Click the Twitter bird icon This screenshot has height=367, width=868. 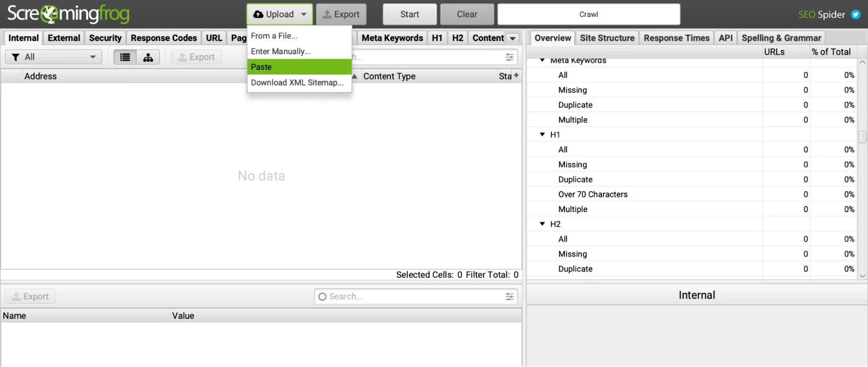click(x=855, y=14)
